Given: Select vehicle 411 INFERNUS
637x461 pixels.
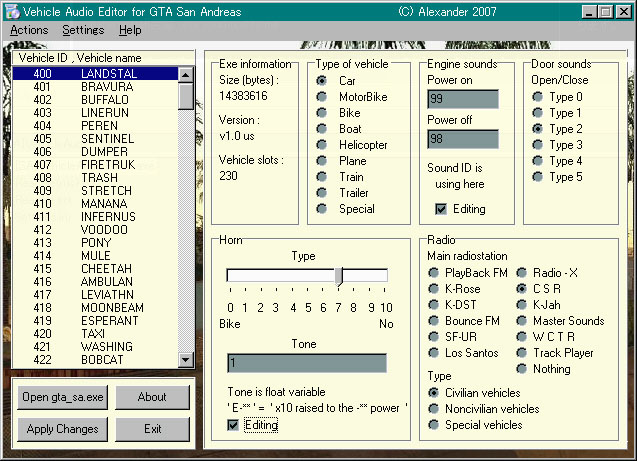Looking at the screenshot, I should 95,216.
